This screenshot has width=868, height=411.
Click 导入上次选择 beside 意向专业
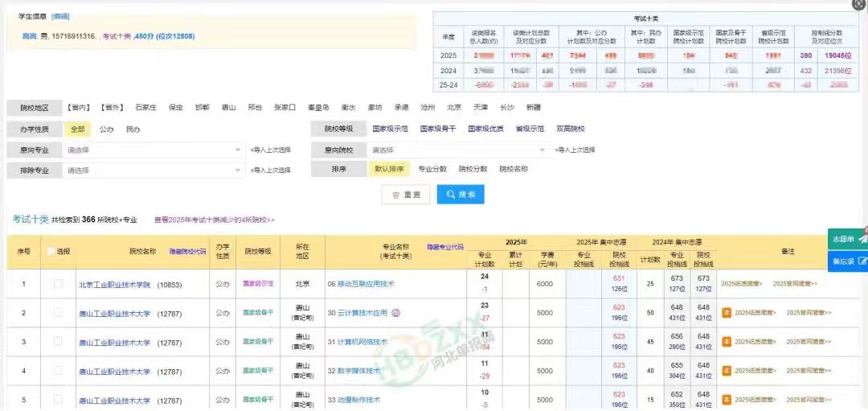click(270, 150)
